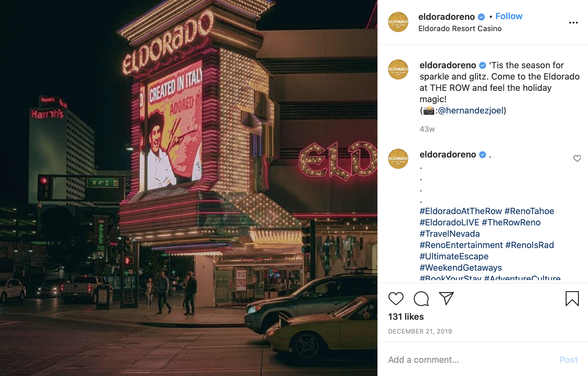Click the Eldorado night photo

[189, 188]
